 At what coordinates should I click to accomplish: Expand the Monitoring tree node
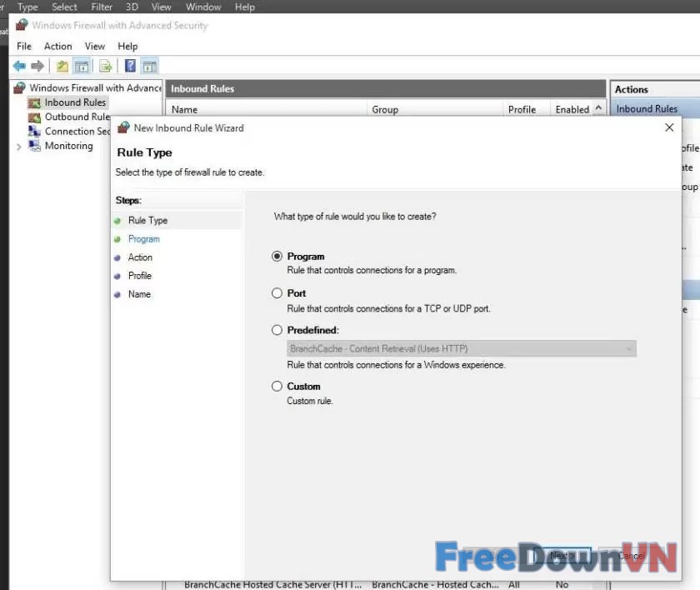[19, 147]
